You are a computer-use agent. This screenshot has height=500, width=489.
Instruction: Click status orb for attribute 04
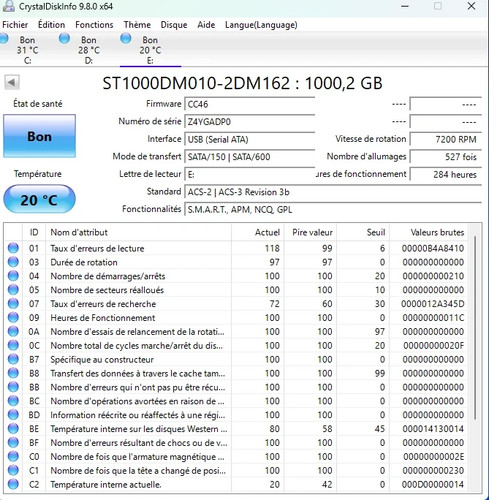[x=13, y=276]
